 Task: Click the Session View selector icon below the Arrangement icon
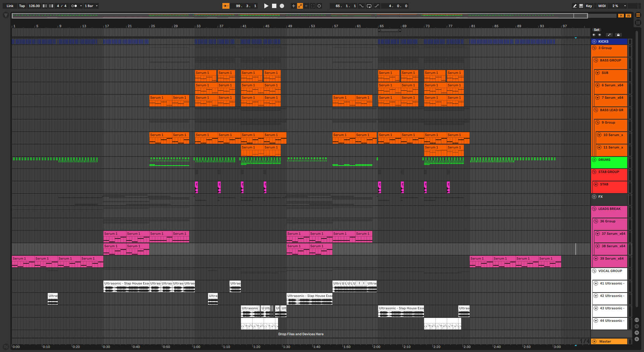tap(638, 23)
